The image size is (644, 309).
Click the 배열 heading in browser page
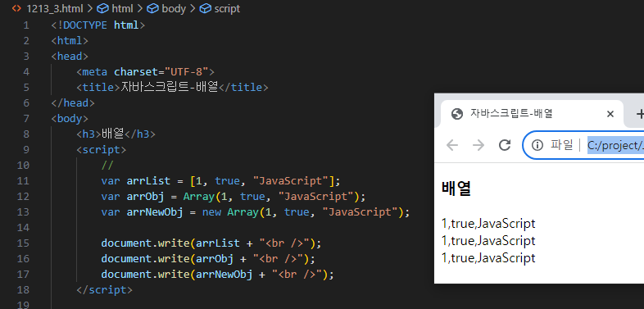point(456,189)
